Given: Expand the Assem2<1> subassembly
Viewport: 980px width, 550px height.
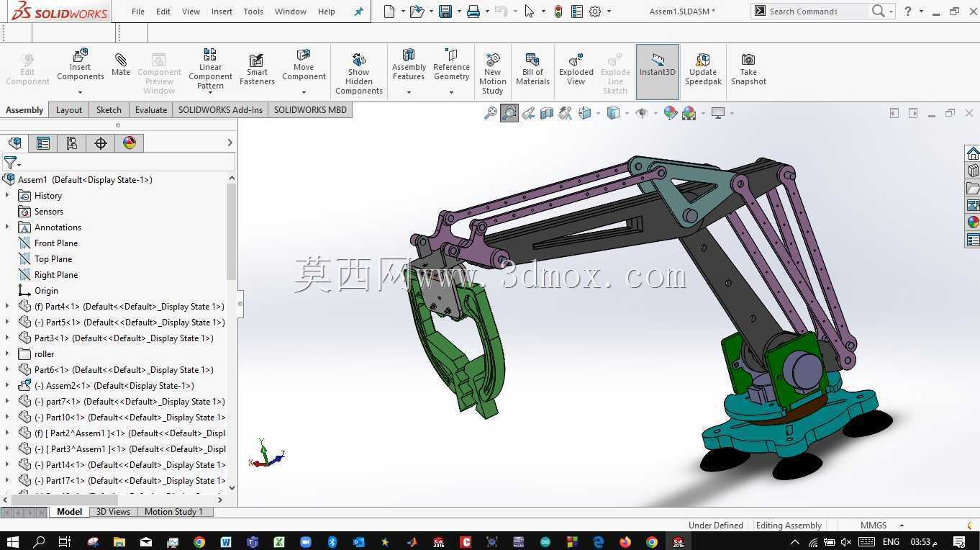Looking at the screenshot, I should (x=7, y=386).
